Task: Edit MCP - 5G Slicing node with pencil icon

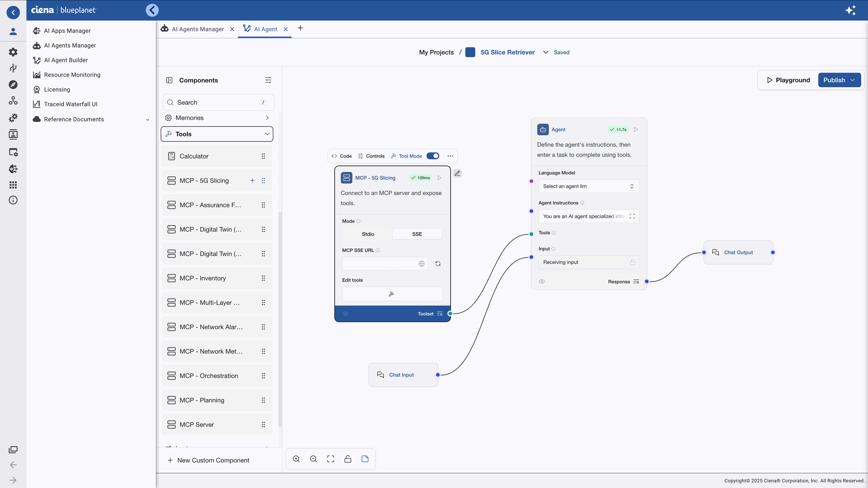Action: (x=457, y=174)
